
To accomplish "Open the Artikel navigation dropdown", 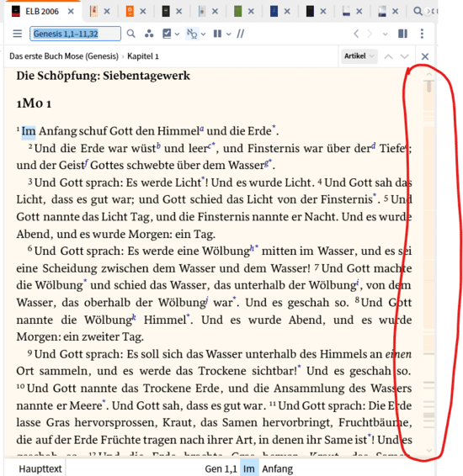I will (359, 56).
